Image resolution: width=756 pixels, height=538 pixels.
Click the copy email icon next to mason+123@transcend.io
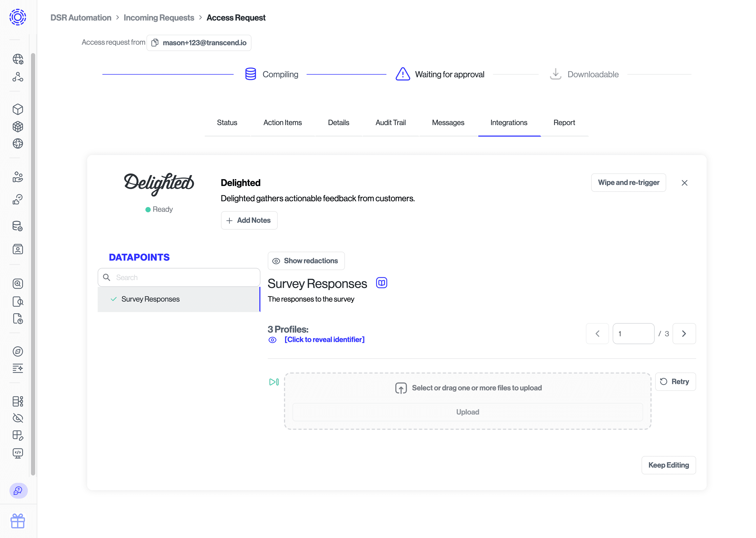(155, 43)
